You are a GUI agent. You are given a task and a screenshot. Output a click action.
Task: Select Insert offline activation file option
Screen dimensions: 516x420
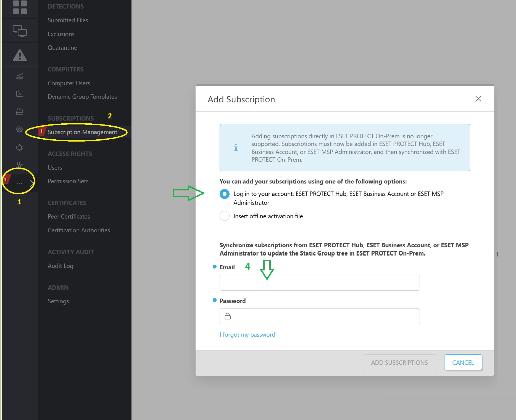225,216
